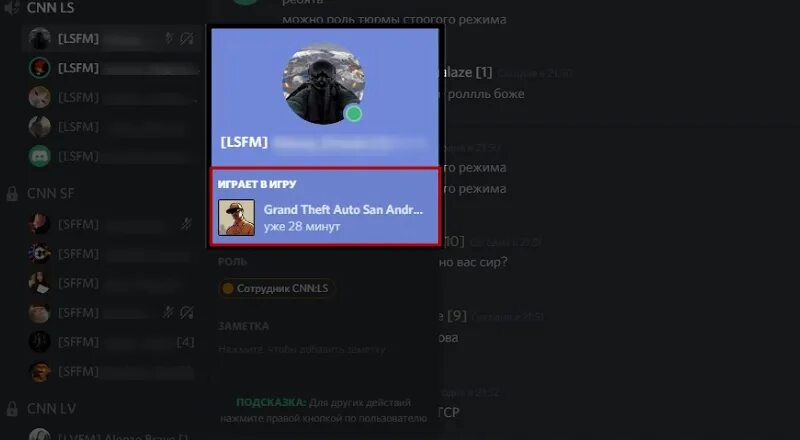Select the SFFM user marked with [4]

pos(112,342)
